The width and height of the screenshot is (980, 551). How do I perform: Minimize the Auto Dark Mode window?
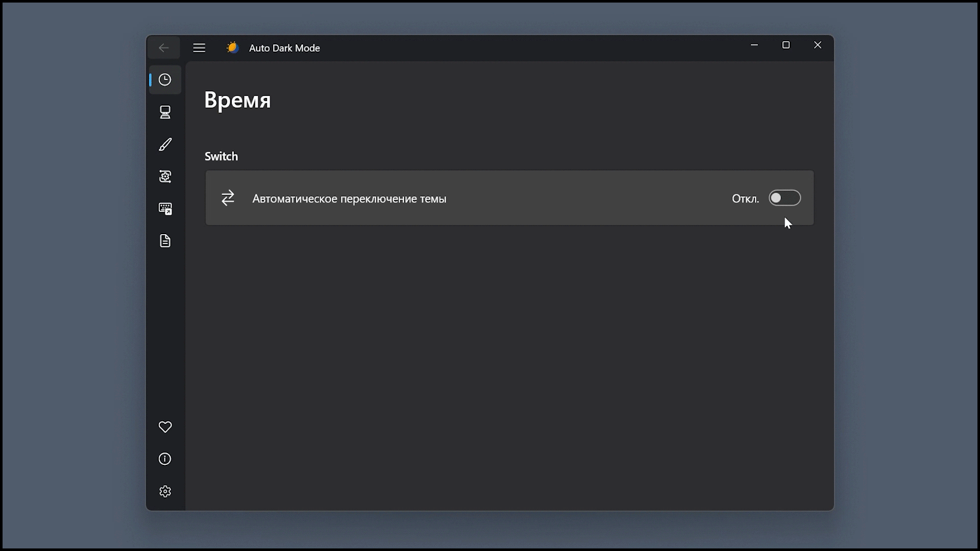coord(754,45)
